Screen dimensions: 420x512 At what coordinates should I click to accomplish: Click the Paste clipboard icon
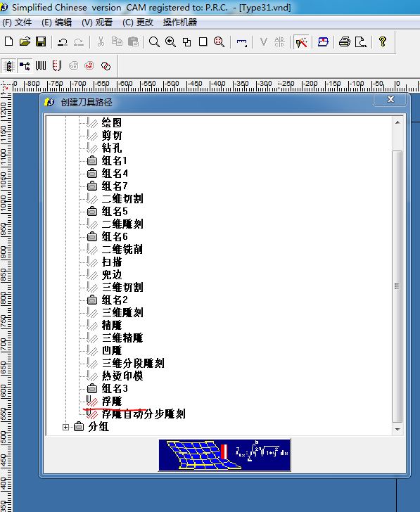(133, 41)
